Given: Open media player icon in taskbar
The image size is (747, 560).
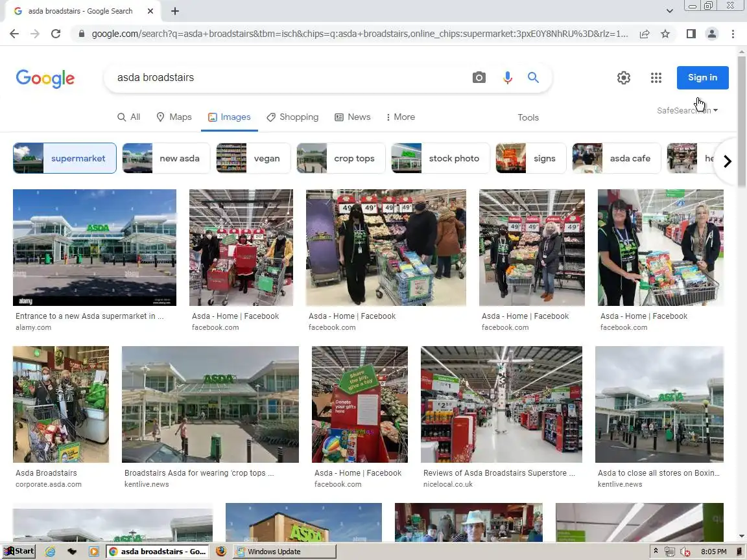Looking at the screenshot, I should pyautogui.click(x=94, y=552).
